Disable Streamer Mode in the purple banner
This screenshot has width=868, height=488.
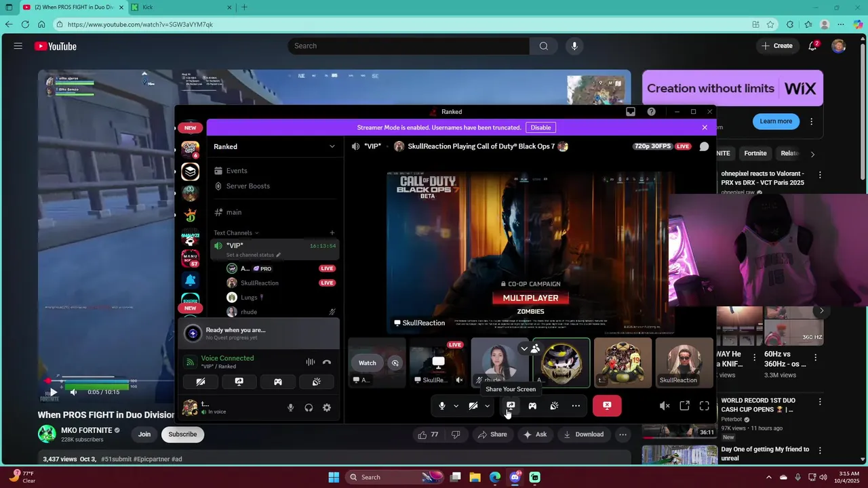click(540, 127)
